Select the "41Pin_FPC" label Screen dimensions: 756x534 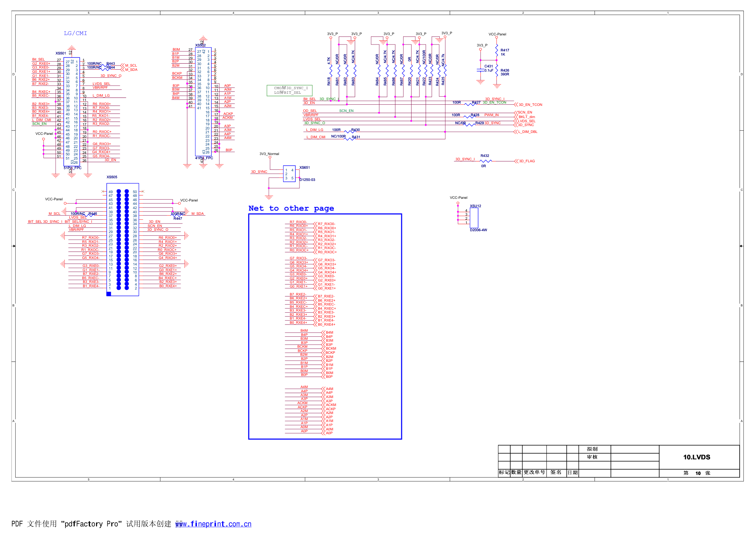point(204,158)
